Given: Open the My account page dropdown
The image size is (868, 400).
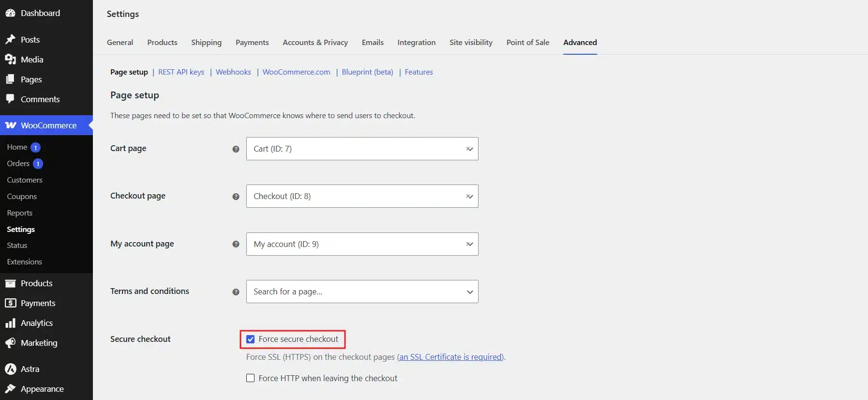Looking at the screenshot, I should (x=362, y=244).
